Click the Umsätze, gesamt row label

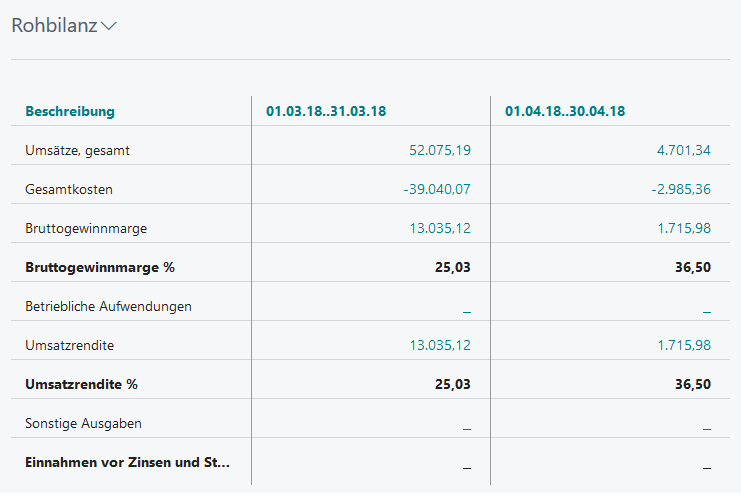point(78,151)
